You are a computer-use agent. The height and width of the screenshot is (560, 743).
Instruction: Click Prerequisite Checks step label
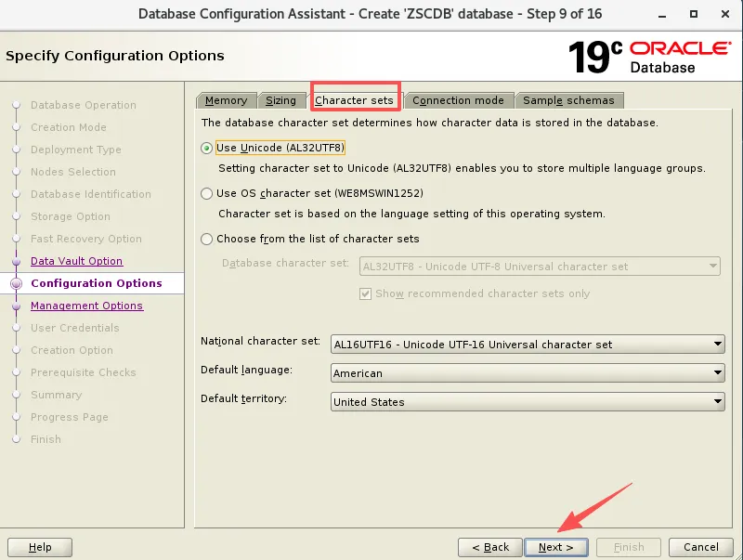pyautogui.click(x=84, y=372)
